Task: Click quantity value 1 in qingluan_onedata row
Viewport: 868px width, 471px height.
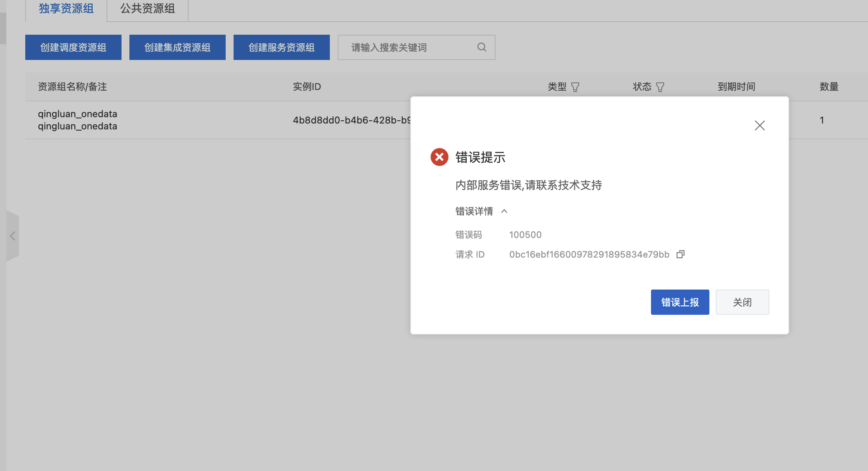Action: 822,120
